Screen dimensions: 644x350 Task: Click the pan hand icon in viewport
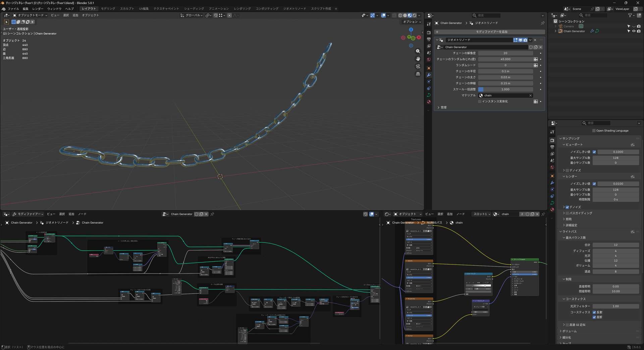tap(418, 59)
